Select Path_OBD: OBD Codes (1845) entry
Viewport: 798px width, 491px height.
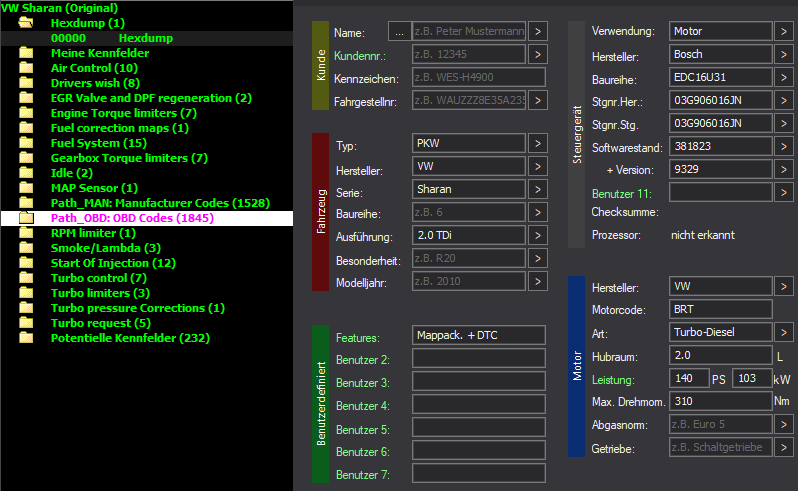(132, 218)
